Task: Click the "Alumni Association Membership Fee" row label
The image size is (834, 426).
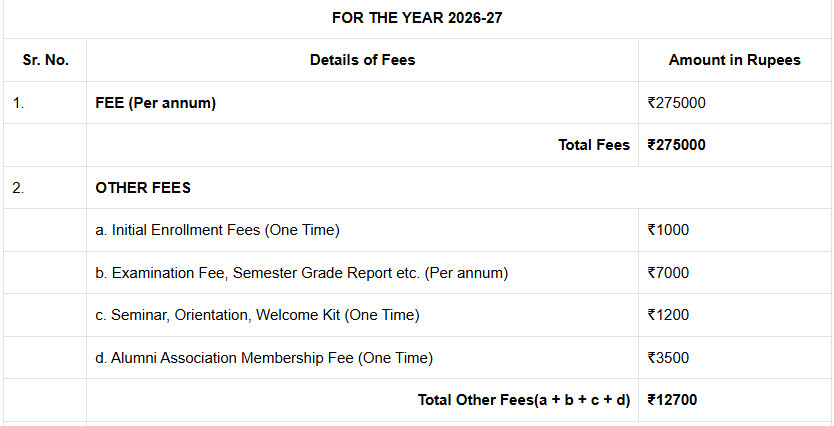Action: pyautogui.click(x=265, y=358)
